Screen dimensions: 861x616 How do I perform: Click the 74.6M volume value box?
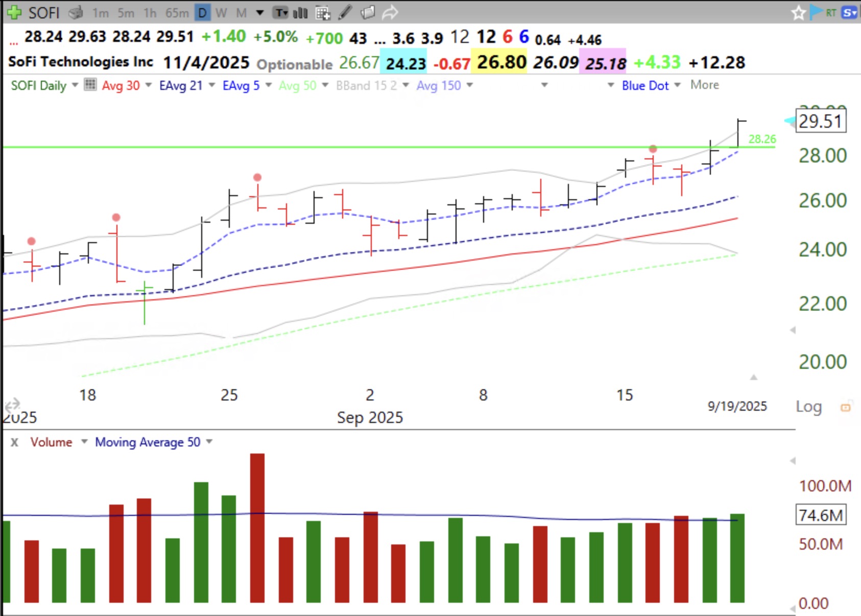click(821, 515)
